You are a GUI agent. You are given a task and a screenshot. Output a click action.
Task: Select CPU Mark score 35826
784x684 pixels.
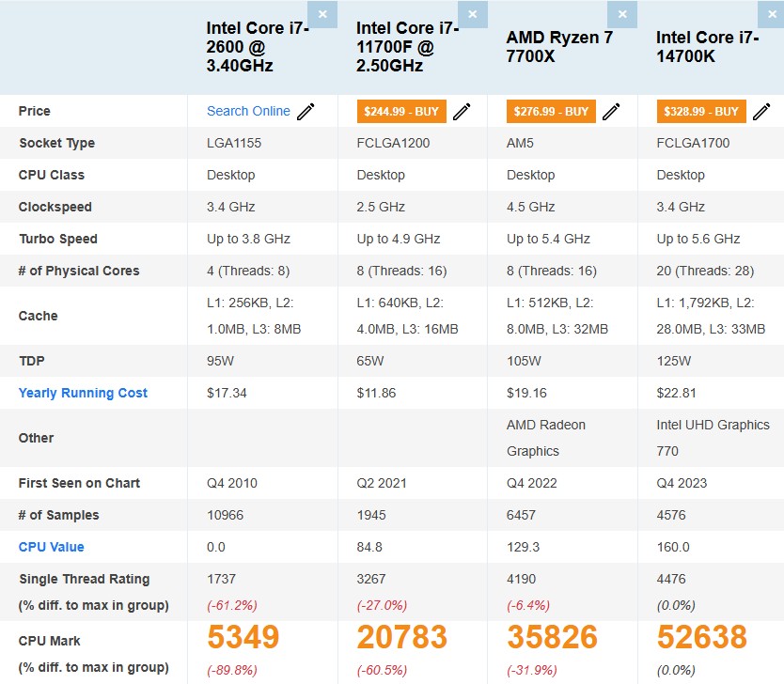coord(552,637)
